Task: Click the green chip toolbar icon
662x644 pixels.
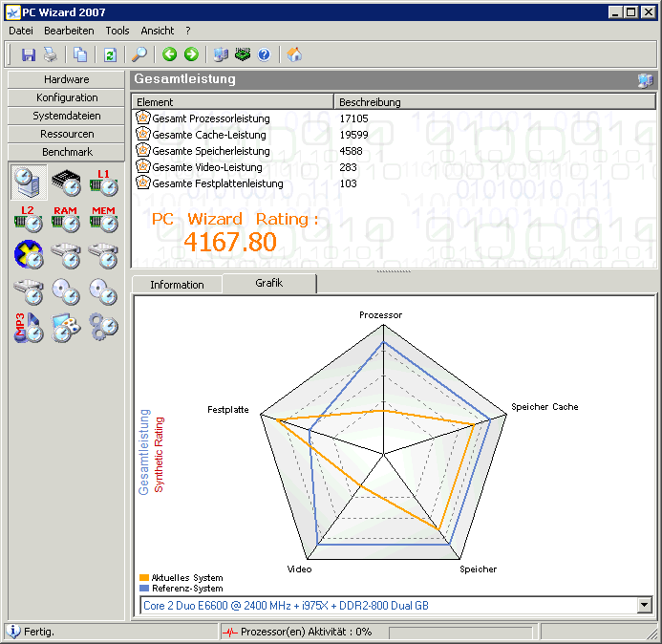Action: 243,54
